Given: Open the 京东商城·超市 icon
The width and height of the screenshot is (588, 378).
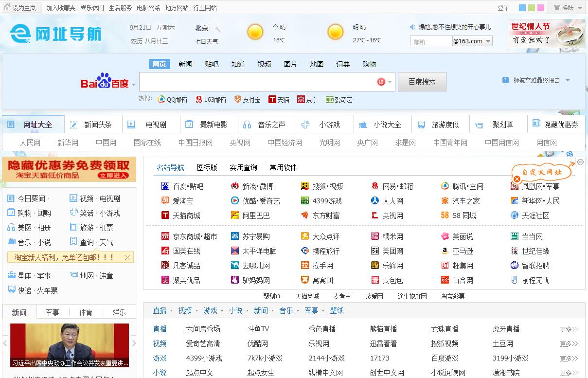Looking at the screenshot, I should point(165,236).
